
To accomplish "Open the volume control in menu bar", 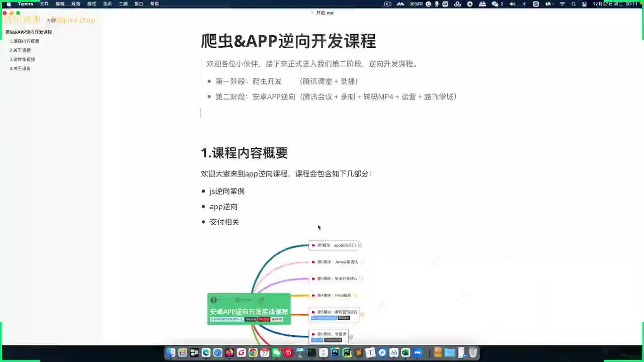I will click(x=512, y=4).
